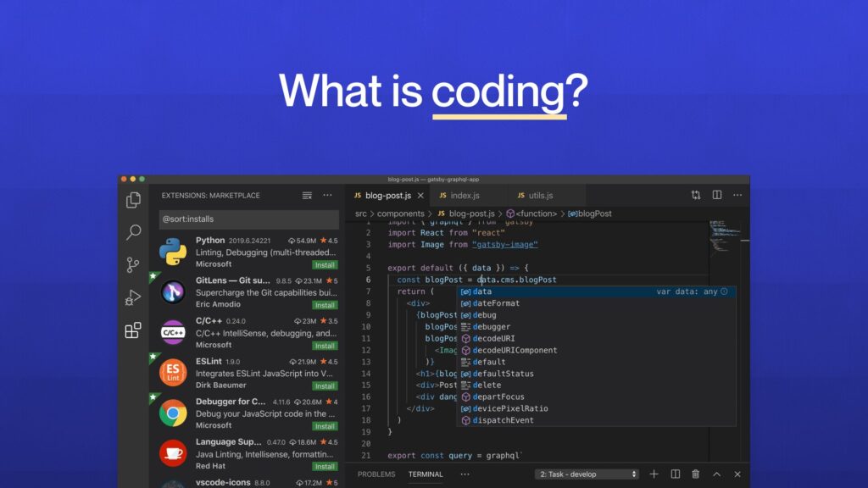Open Source Control branch icon
Image resolution: width=868 pixels, height=488 pixels.
pyautogui.click(x=133, y=264)
